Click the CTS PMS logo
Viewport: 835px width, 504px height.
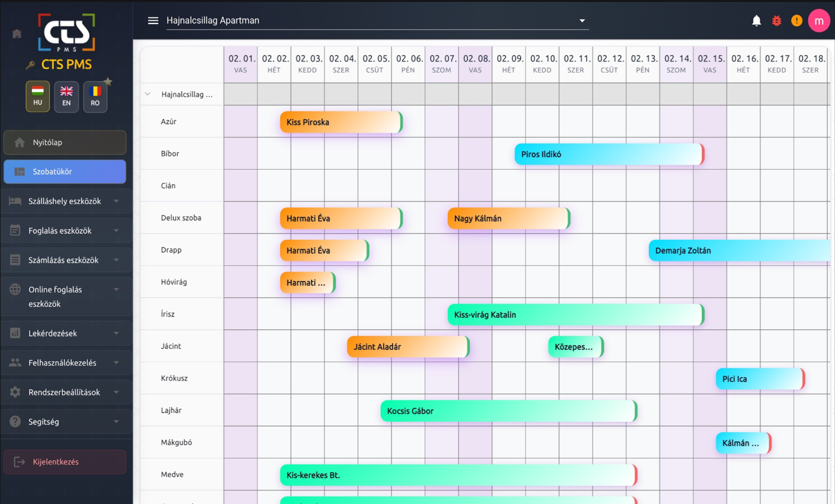point(66,32)
